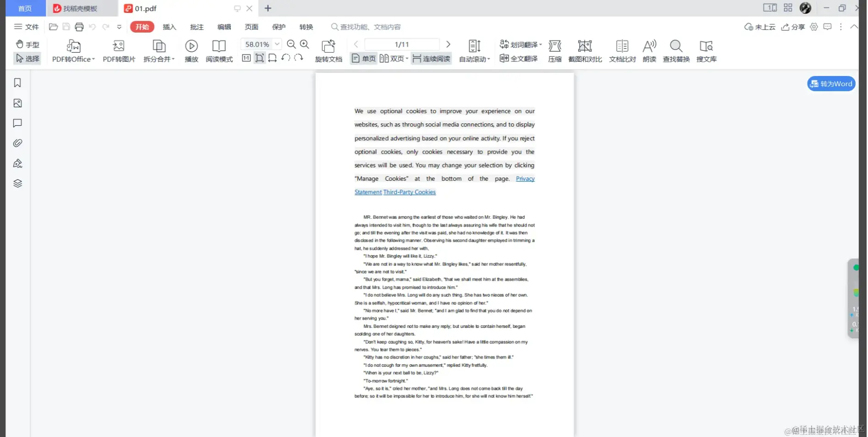Screen dimensions: 868x437
Task: Switch to the 转换 tab
Action: pos(306,27)
